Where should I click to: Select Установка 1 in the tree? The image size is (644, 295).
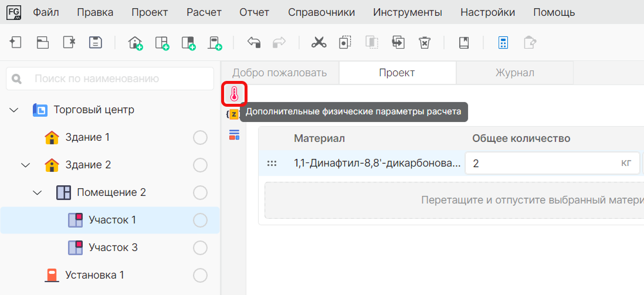[x=94, y=275]
